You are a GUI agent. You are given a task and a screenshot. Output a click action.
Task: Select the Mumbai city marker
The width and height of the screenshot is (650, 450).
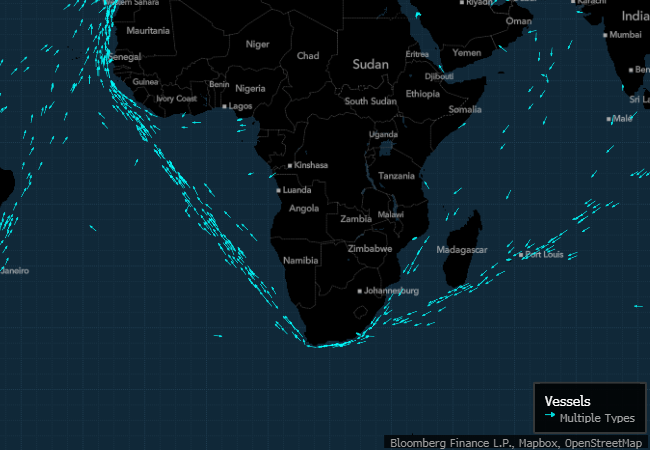(605, 35)
